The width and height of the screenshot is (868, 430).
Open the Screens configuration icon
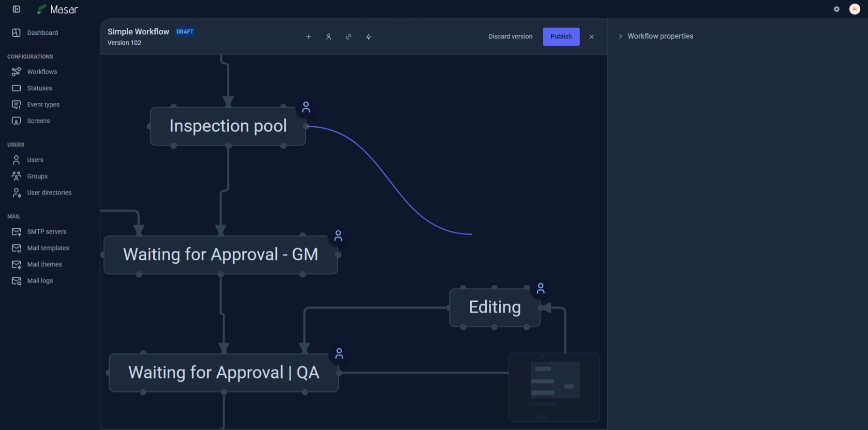[16, 121]
